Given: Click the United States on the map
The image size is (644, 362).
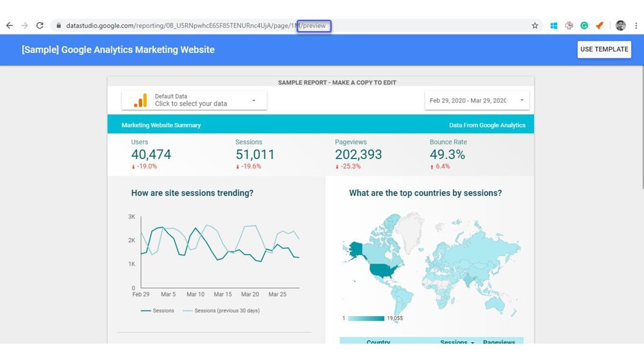Looking at the screenshot, I should (383, 271).
